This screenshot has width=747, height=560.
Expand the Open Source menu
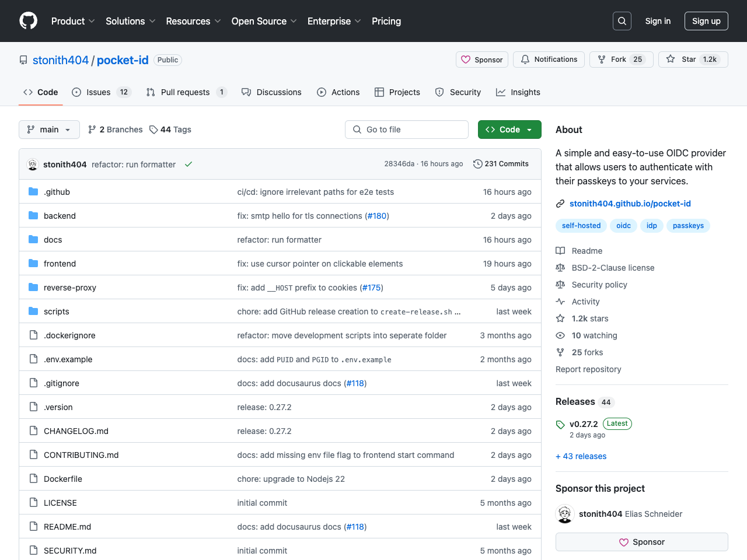264,21
